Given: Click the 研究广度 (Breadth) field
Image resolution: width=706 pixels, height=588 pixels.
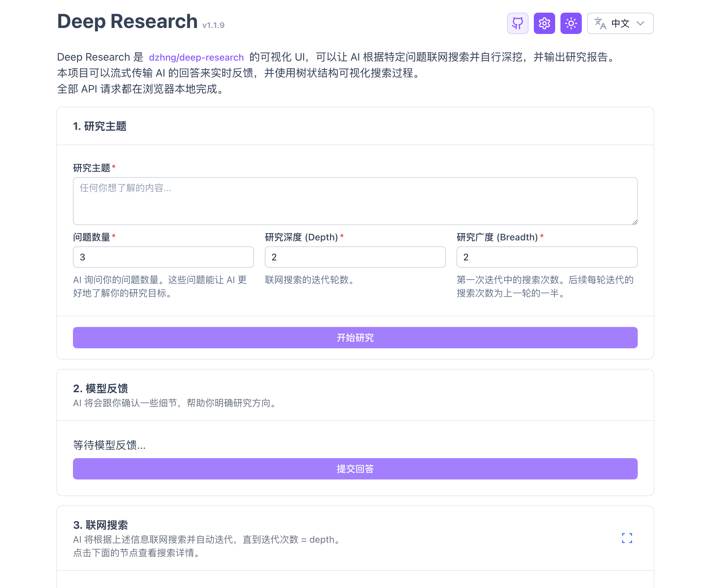Looking at the screenshot, I should pyautogui.click(x=546, y=257).
